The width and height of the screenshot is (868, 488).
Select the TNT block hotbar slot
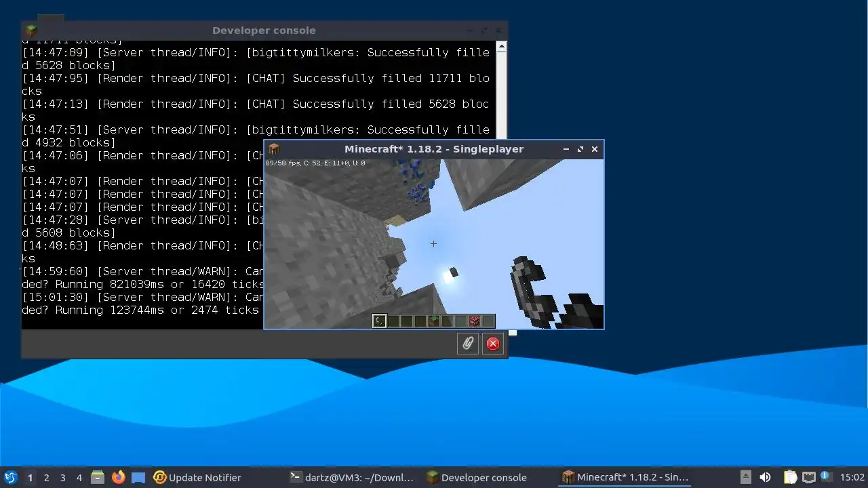pyautogui.click(x=475, y=321)
